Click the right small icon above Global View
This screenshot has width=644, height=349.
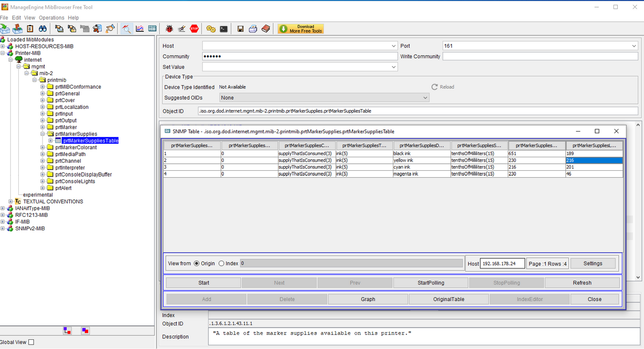tap(85, 330)
